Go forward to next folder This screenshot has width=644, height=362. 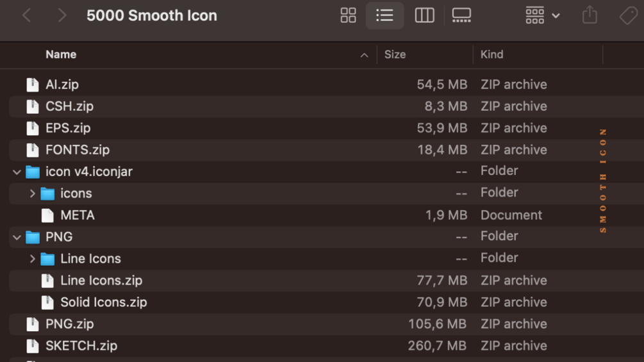coord(62,15)
